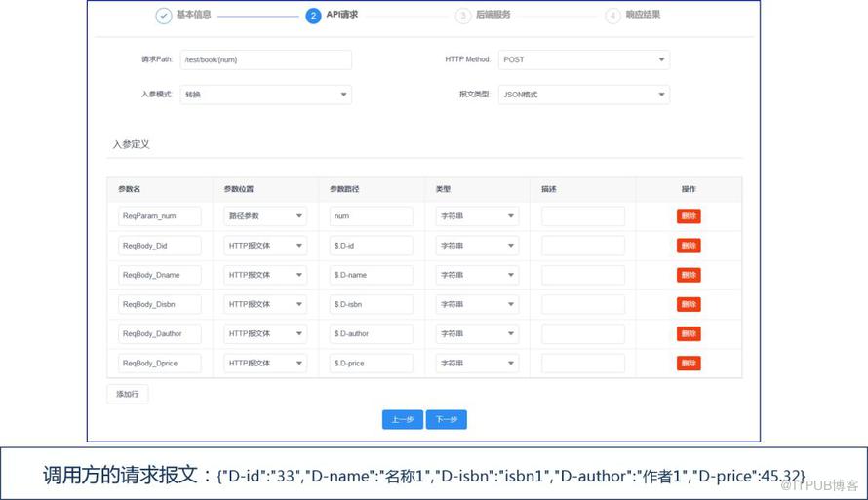
Task: Open the HTTP报文体 dropdown in ReqBody_Dprice row
Action: coord(265,363)
